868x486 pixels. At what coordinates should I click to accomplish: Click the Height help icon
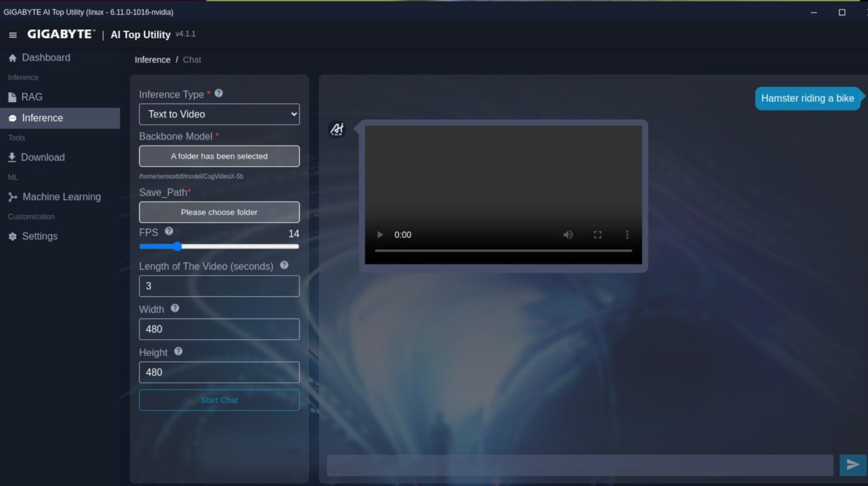tap(178, 351)
